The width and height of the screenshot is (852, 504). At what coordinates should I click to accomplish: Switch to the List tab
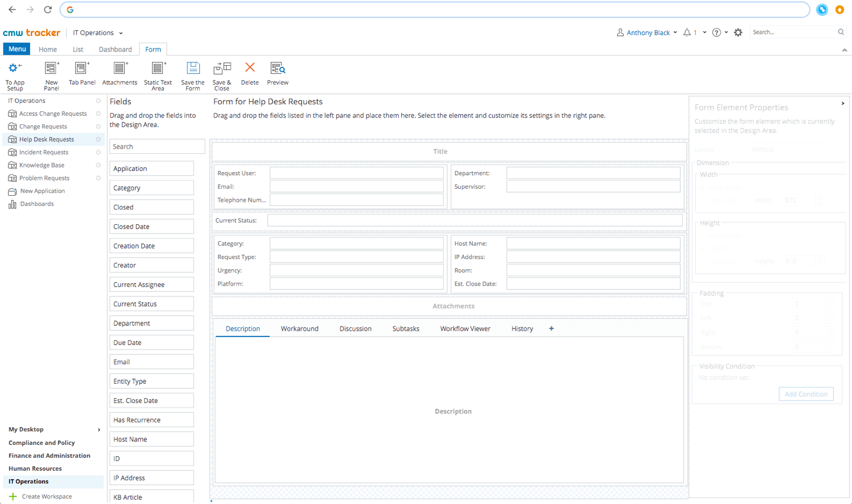click(x=78, y=50)
